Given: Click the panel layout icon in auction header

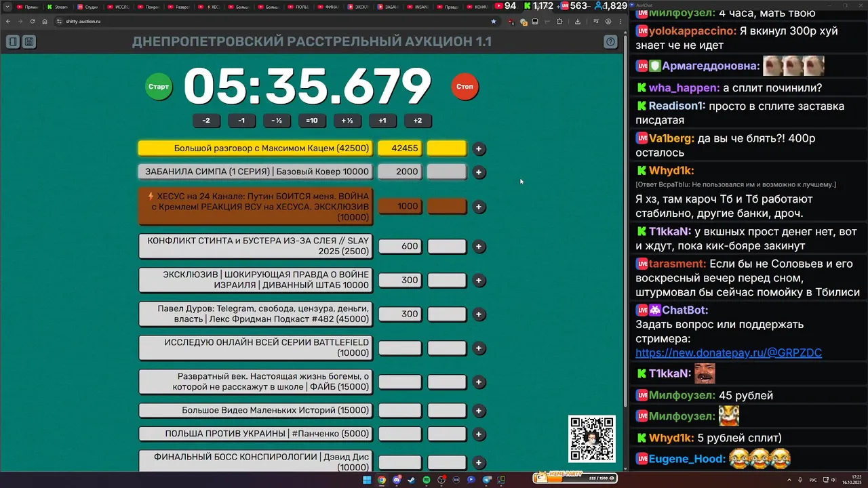Looking at the screenshot, I should click(x=13, y=42).
